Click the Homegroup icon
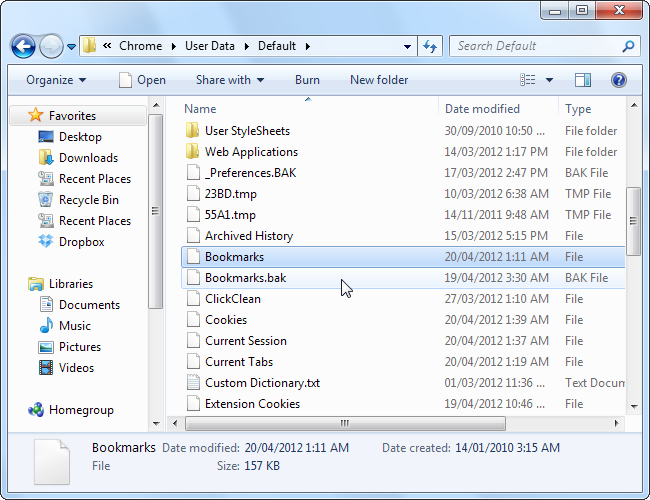This screenshot has width=650, height=500. [36, 410]
